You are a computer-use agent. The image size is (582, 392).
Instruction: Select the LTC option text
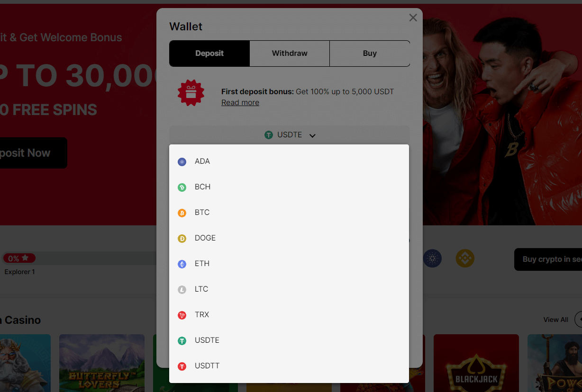pos(201,289)
